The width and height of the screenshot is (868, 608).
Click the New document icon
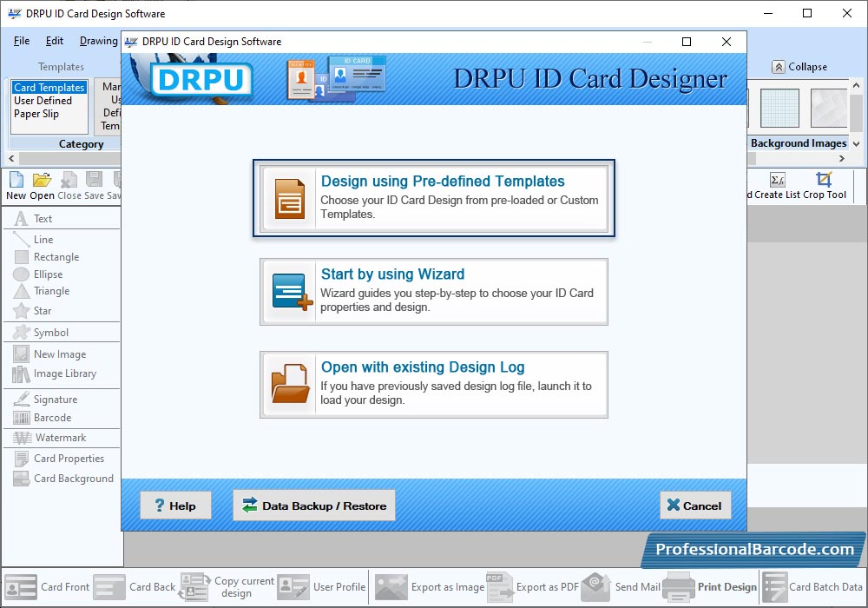click(16, 186)
